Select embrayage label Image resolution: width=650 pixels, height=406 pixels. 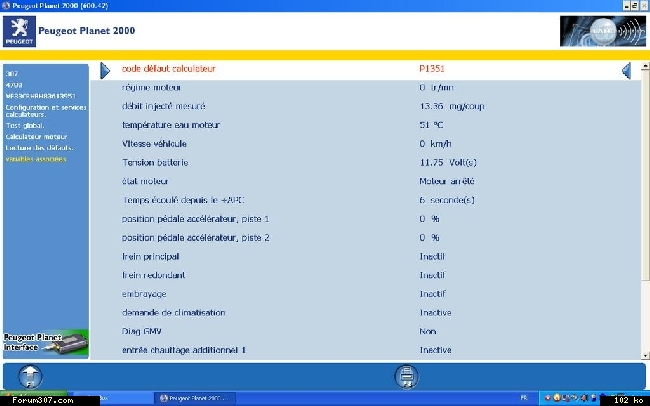coord(144,294)
